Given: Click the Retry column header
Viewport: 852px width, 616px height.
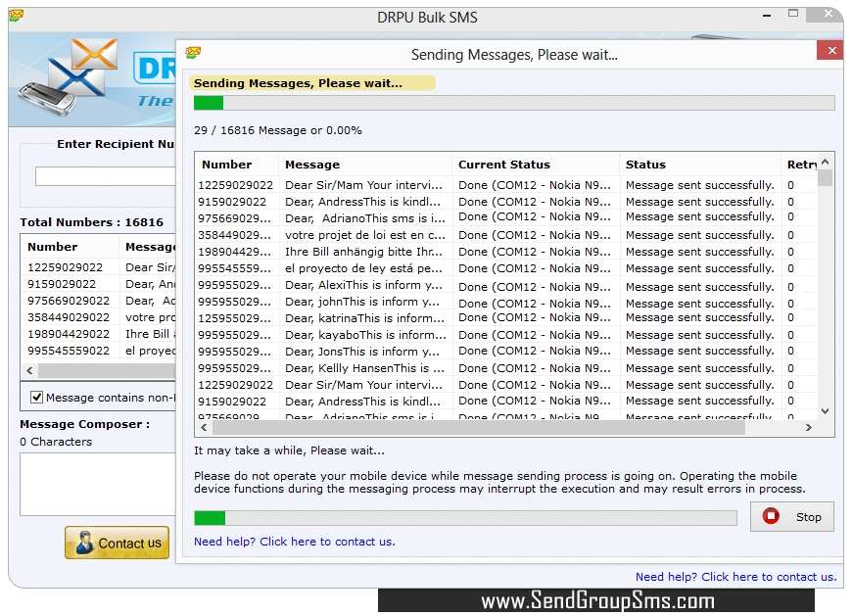Looking at the screenshot, I should click(799, 165).
